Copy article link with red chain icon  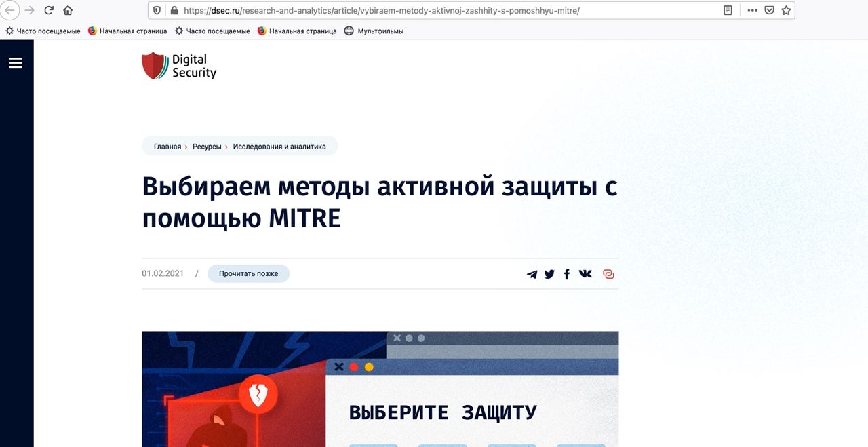608,274
